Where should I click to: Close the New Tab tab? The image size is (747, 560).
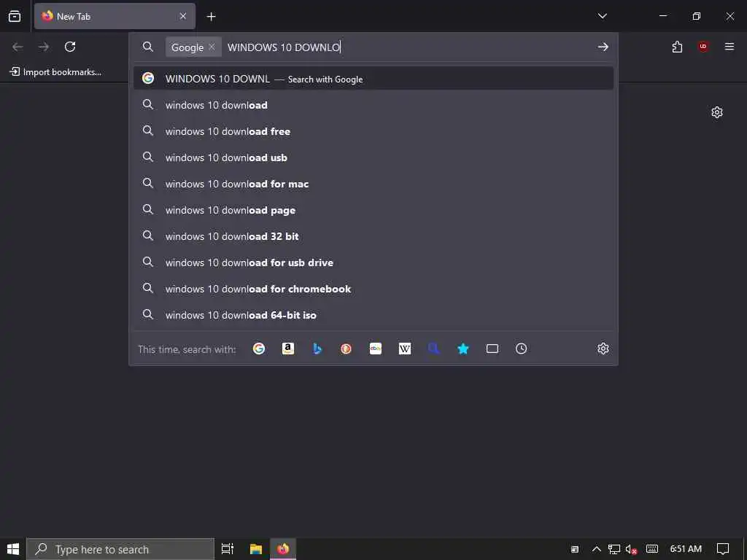[183, 16]
